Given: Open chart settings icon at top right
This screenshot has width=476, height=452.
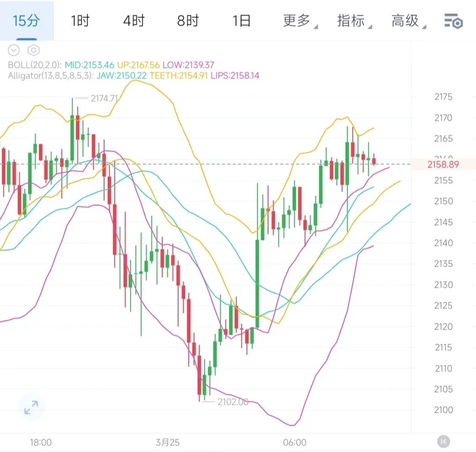Looking at the screenshot, I should (x=453, y=21).
